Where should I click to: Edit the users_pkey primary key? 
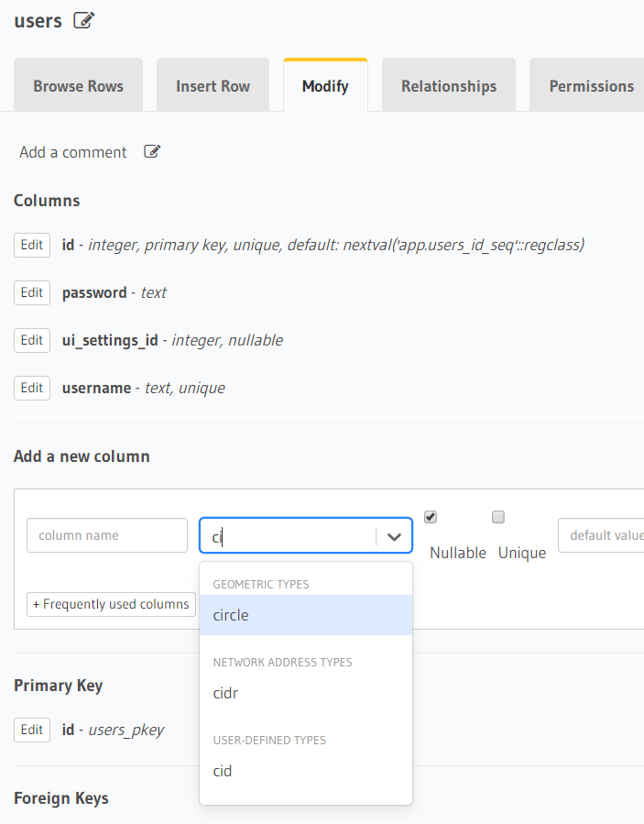click(32, 730)
